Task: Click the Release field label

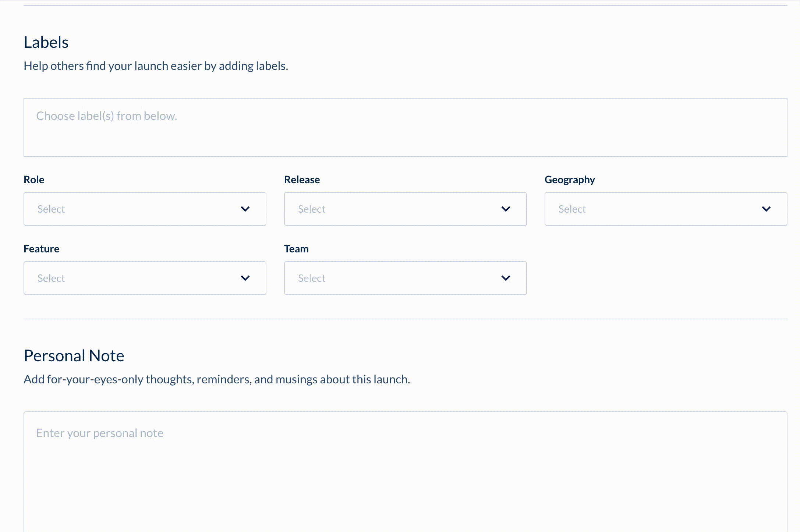Action: point(302,180)
